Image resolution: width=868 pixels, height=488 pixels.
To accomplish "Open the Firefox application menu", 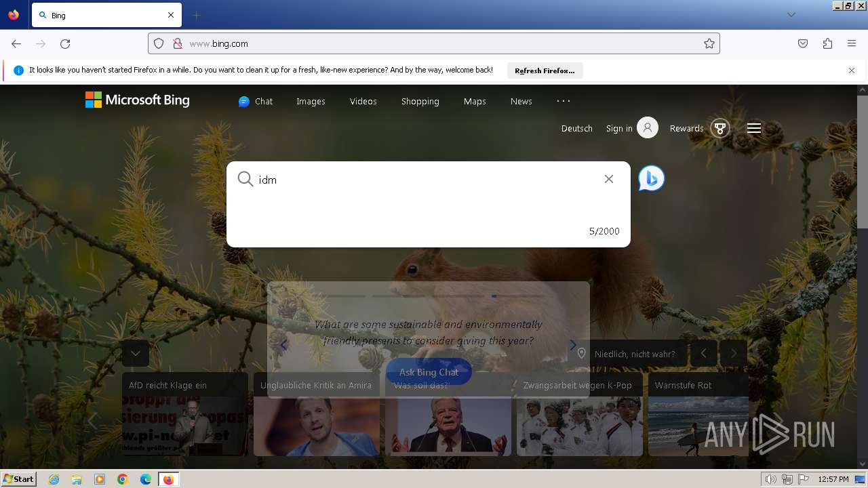I will click(x=852, y=43).
